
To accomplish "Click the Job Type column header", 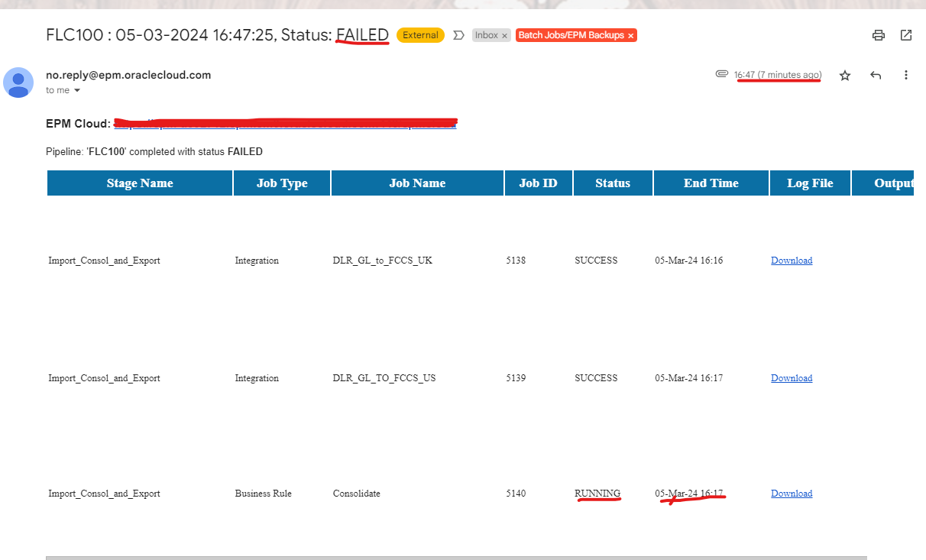I will tap(282, 183).
